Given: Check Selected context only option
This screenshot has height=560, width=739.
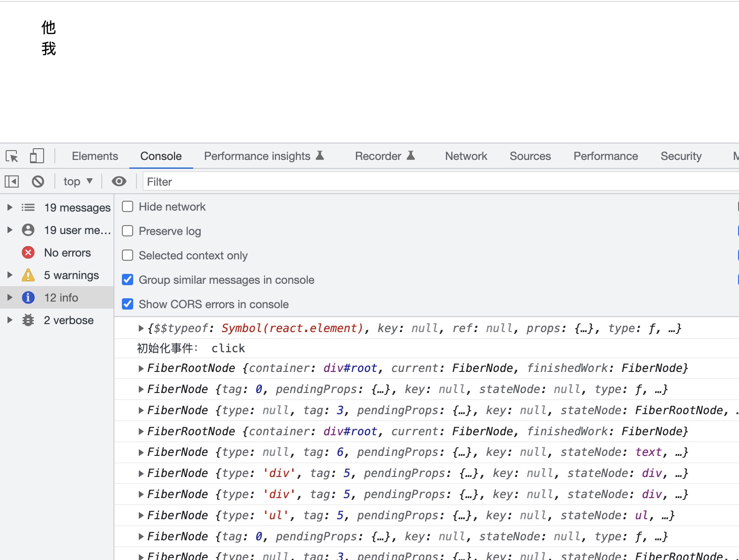Looking at the screenshot, I should (x=128, y=255).
